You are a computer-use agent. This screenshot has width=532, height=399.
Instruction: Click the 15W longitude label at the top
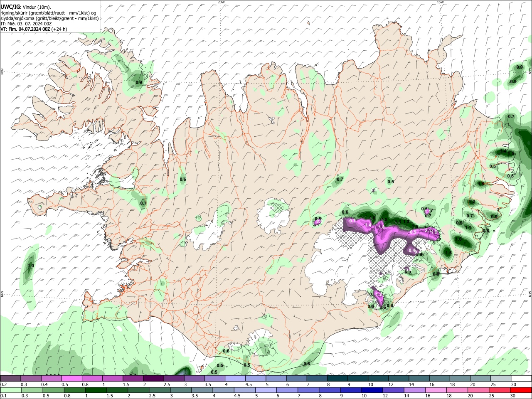[x=440, y=2]
